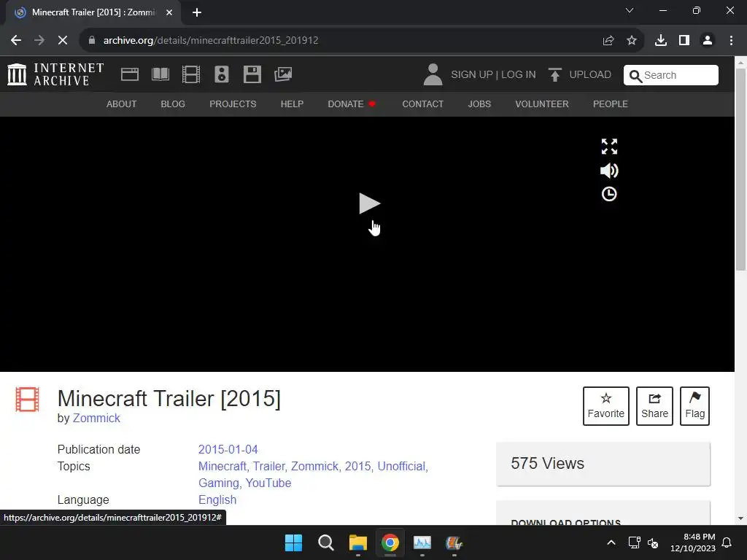This screenshot has width=747, height=560.
Task: Open the Windows Start menu
Action: [x=293, y=542]
